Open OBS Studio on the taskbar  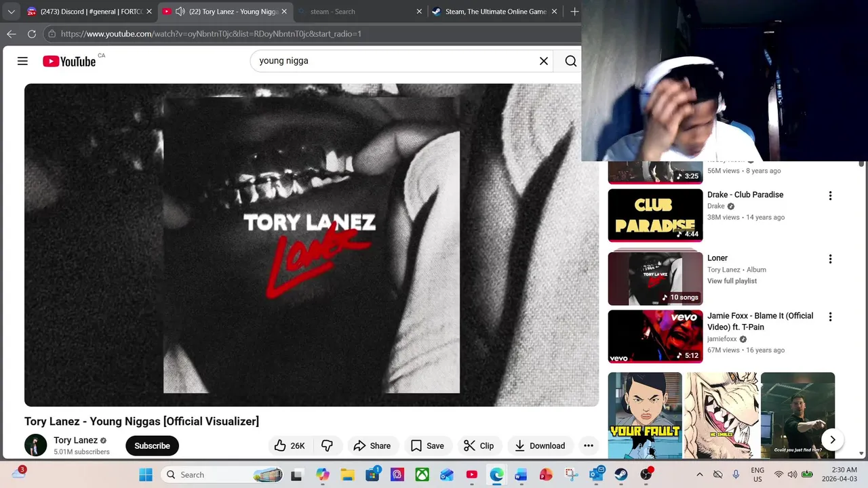(646, 474)
